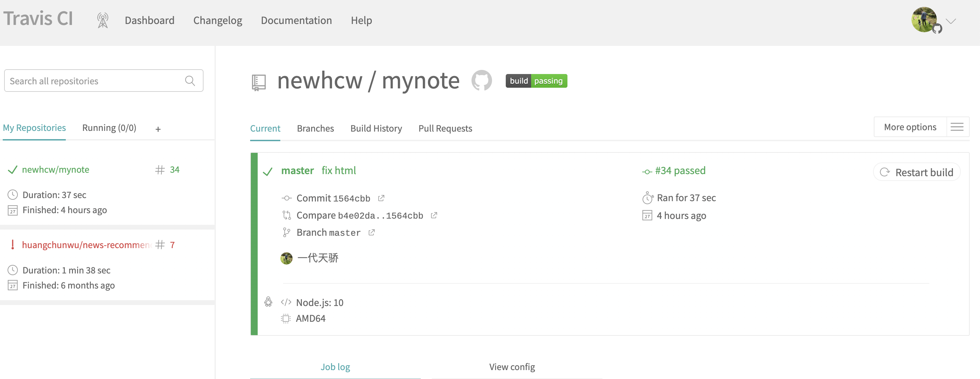Click external link icon after Branch master
This screenshot has height=379, width=980.
(x=372, y=232)
